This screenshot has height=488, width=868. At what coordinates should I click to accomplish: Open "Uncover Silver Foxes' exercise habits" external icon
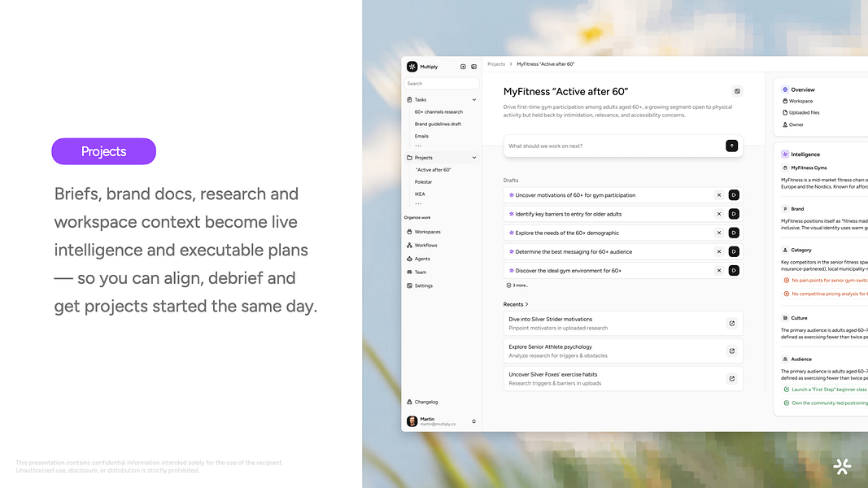tap(732, 378)
